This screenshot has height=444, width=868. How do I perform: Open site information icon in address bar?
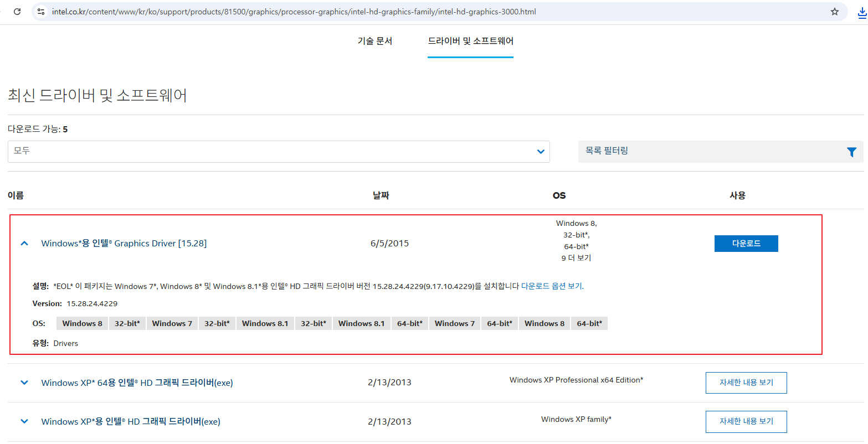point(41,12)
